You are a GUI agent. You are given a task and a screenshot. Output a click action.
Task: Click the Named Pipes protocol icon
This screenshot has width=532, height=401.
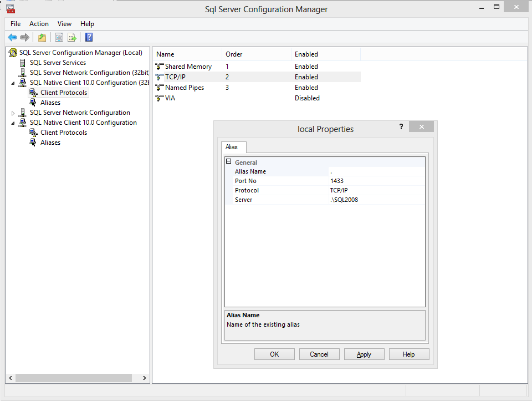pos(160,88)
